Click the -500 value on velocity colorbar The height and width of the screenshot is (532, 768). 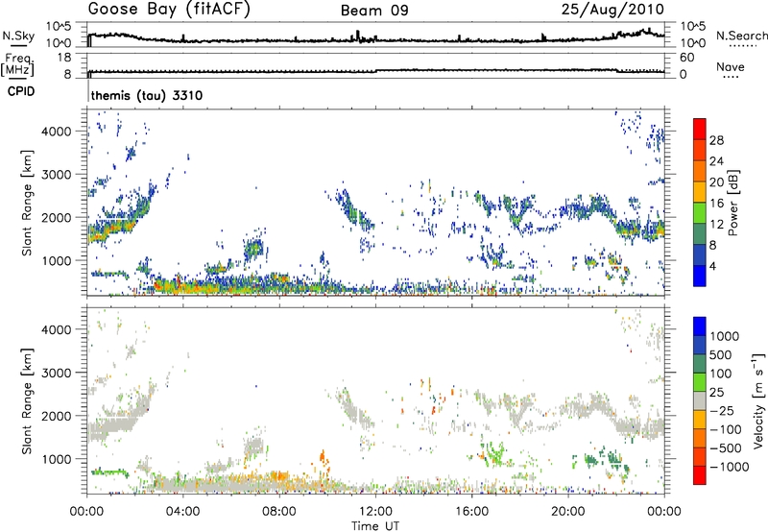(x=727, y=447)
